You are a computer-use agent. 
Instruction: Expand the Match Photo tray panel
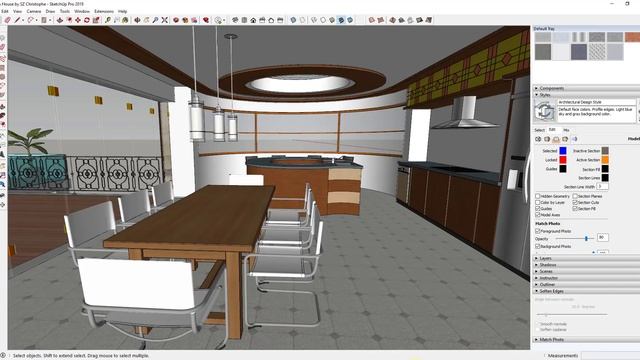pos(586,340)
